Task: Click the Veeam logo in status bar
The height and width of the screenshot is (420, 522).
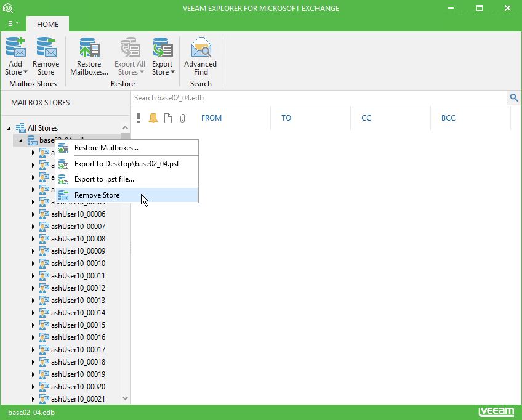Action: pyautogui.click(x=496, y=412)
